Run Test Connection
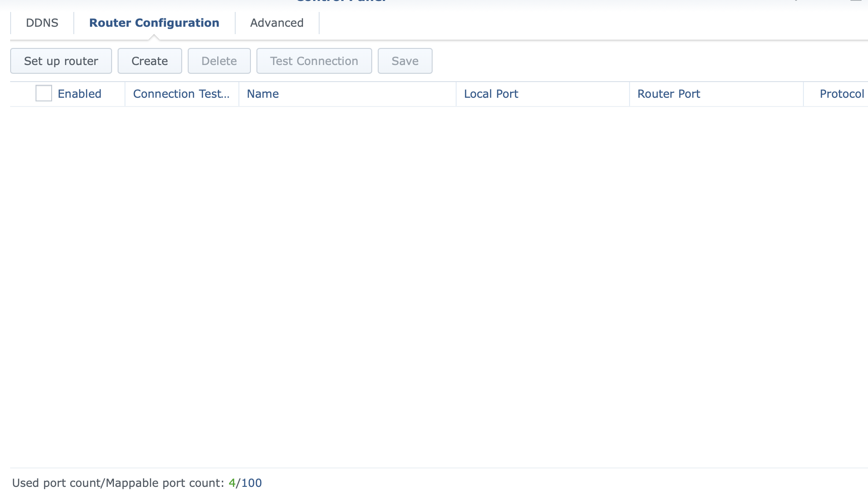This screenshot has height=497, width=868. 314,61
